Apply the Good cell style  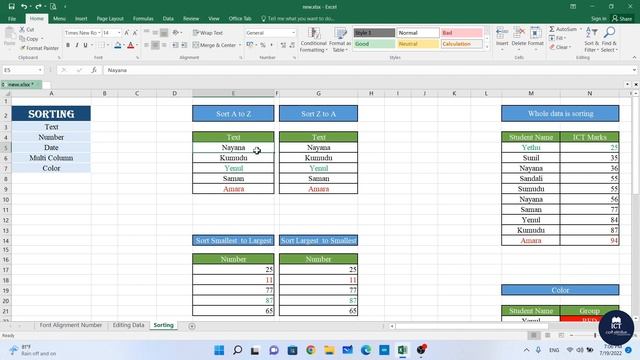coord(374,44)
